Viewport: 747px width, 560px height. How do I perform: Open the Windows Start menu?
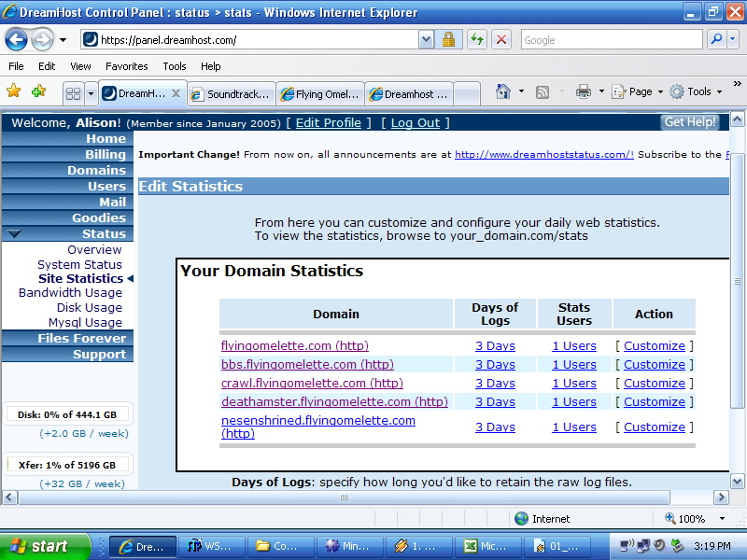point(45,546)
